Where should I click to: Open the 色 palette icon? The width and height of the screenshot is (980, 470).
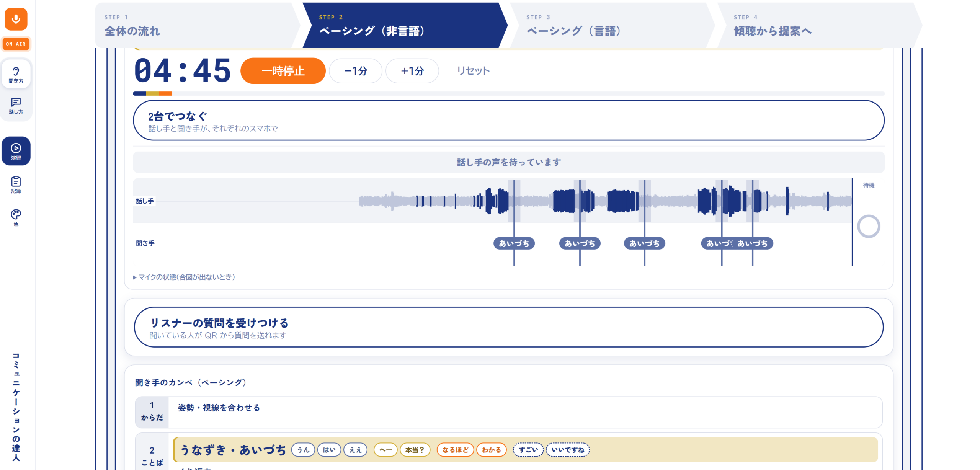pyautogui.click(x=16, y=218)
